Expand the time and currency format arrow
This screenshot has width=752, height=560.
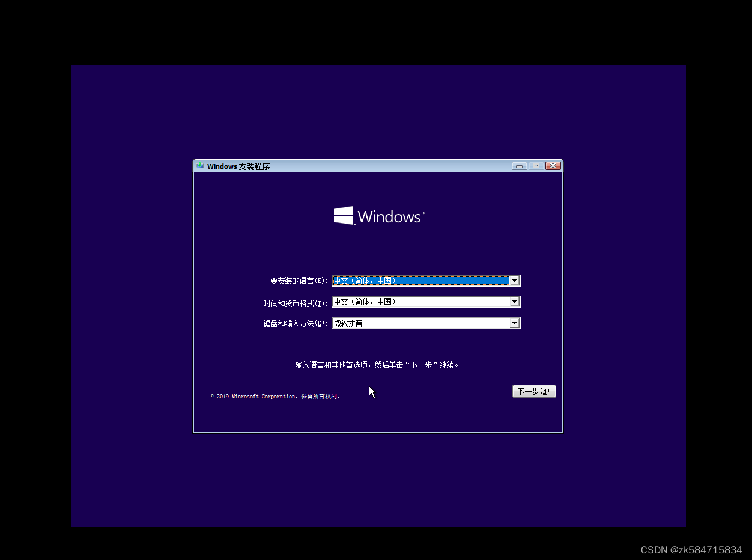514,302
